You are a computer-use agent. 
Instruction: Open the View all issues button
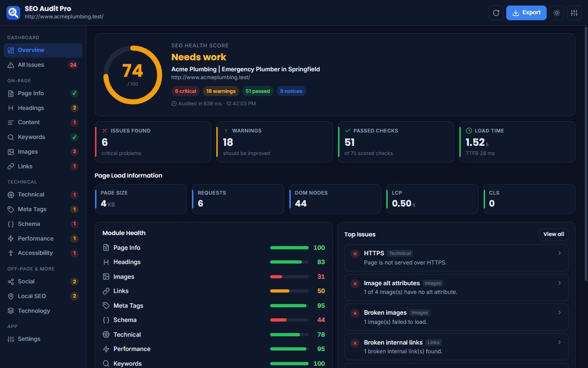(554, 234)
